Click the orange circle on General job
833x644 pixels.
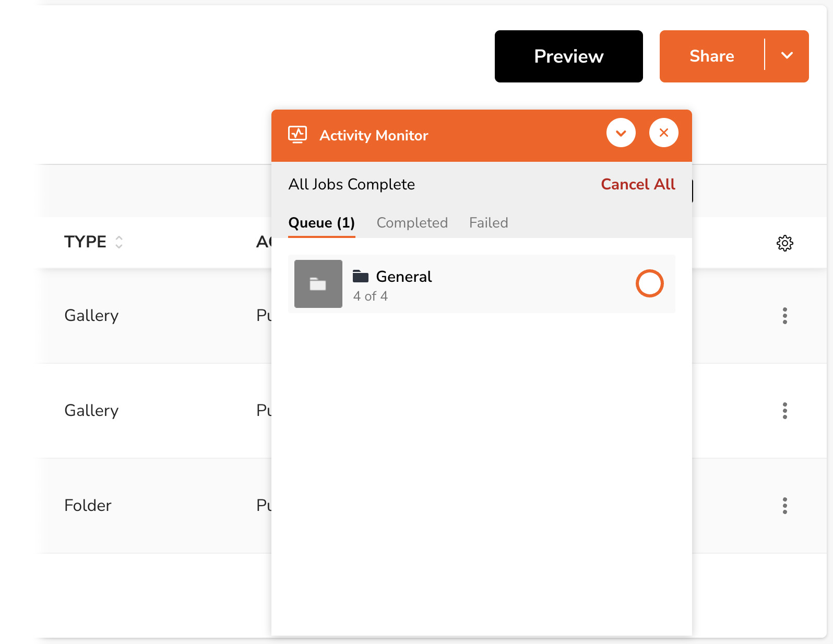[649, 283]
